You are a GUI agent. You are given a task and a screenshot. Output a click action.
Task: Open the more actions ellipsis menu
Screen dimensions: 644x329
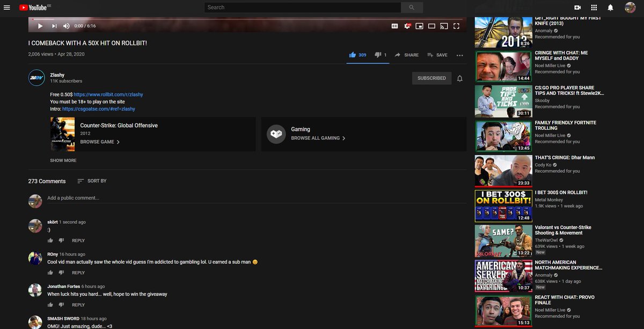[459, 55]
